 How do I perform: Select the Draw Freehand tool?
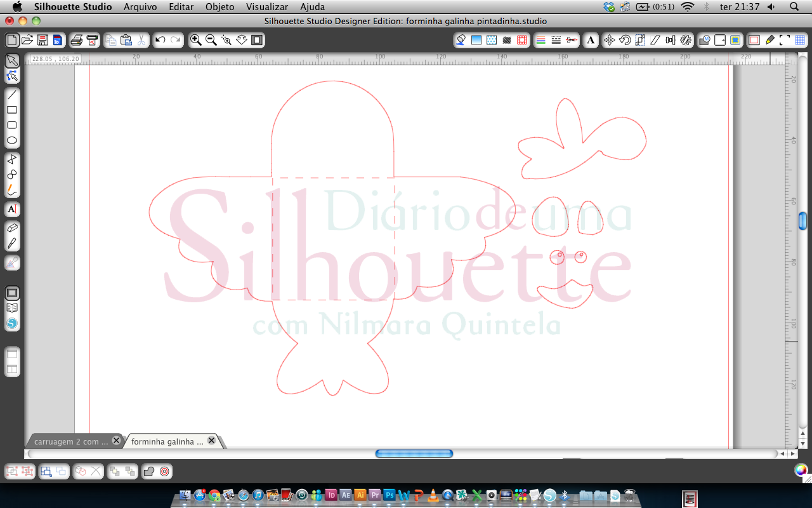click(x=12, y=190)
